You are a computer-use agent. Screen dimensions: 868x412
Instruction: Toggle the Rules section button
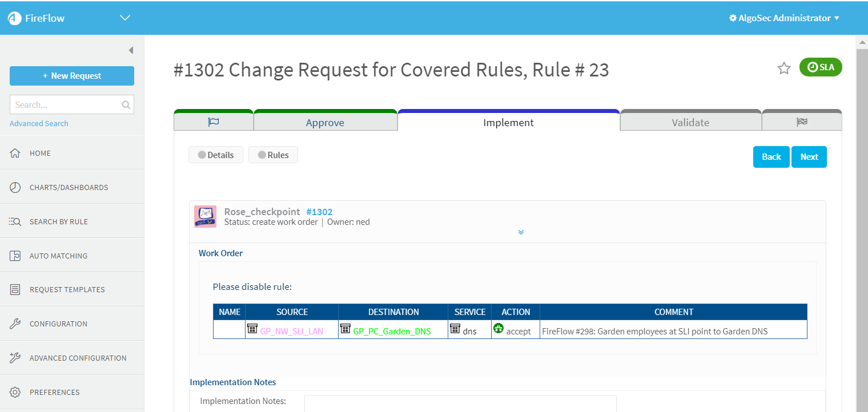(x=273, y=155)
